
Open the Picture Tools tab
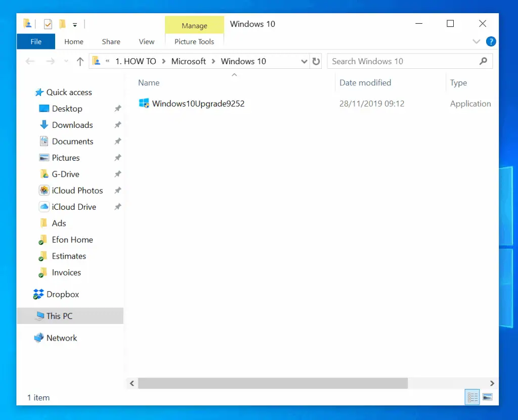pos(194,41)
